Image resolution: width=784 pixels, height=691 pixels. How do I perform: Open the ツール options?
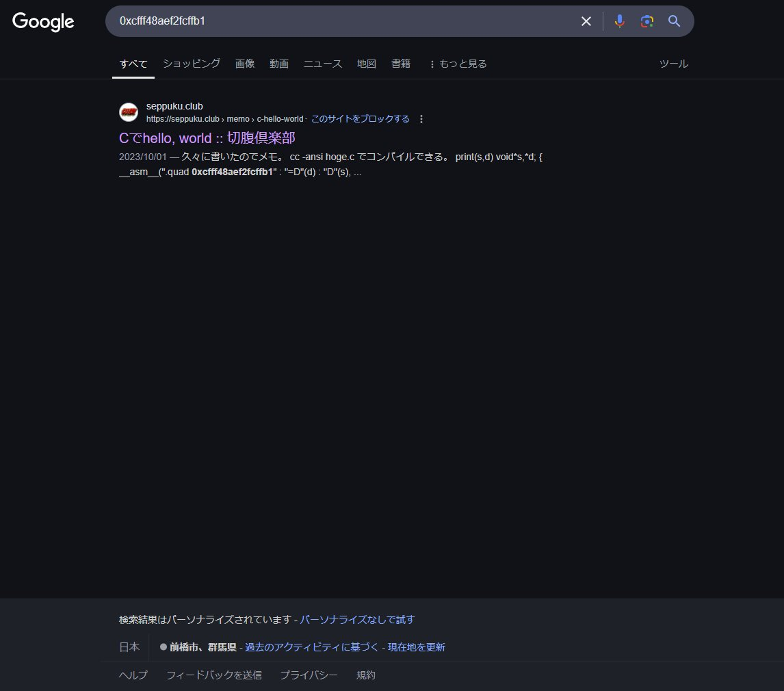click(673, 63)
